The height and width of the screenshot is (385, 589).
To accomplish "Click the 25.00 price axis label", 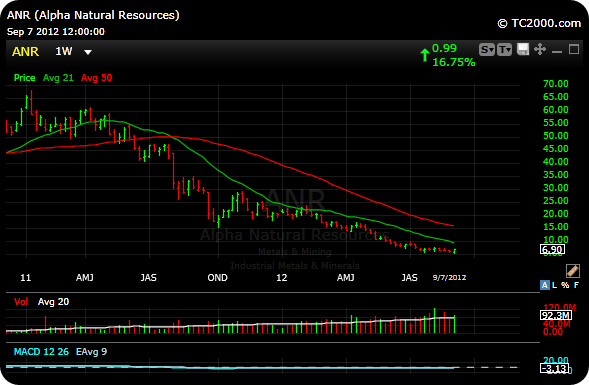I will (556, 201).
